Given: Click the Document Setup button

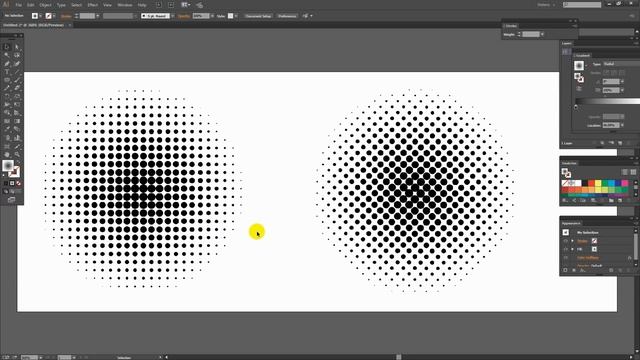Looking at the screenshot, I should point(258,16).
